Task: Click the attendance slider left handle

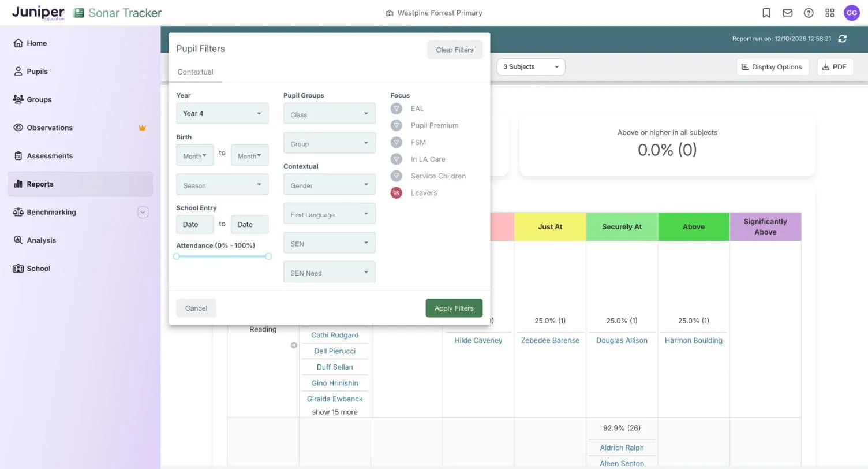Action: click(x=177, y=256)
